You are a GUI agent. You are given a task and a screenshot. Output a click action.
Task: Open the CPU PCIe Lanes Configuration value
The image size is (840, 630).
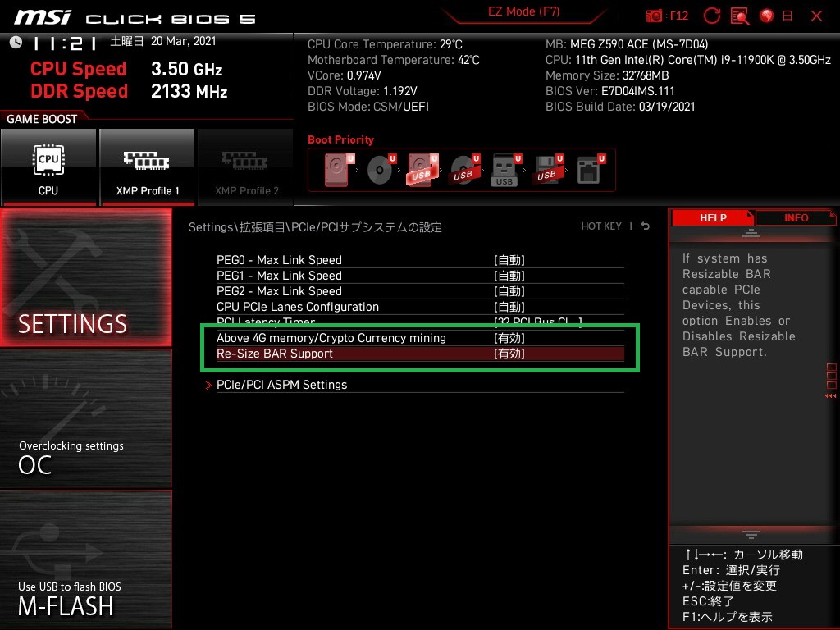509,307
